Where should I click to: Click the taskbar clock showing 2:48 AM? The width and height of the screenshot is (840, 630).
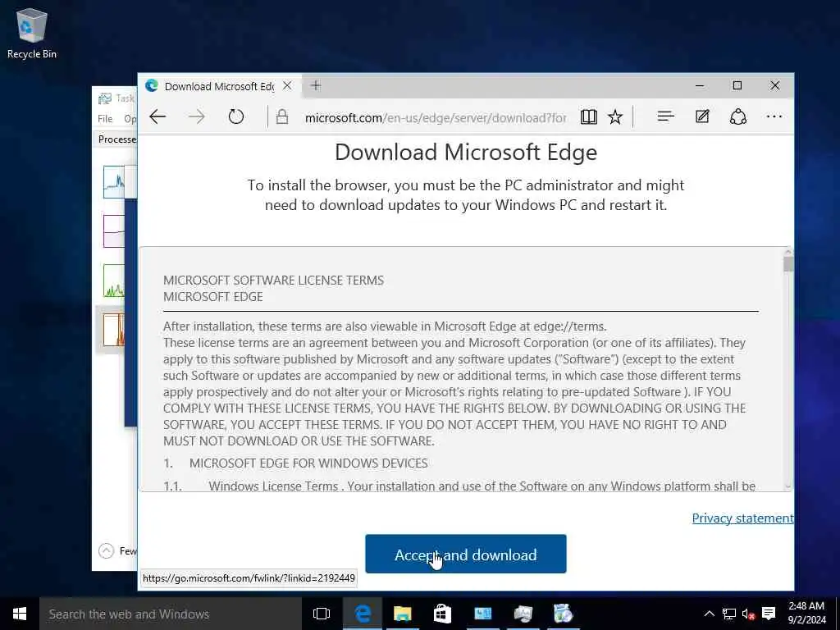click(x=807, y=614)
